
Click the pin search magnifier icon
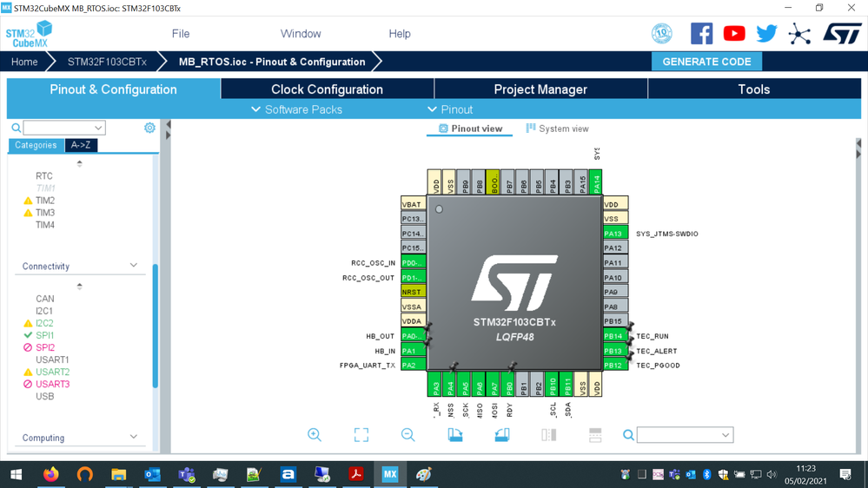click(628, 435)
